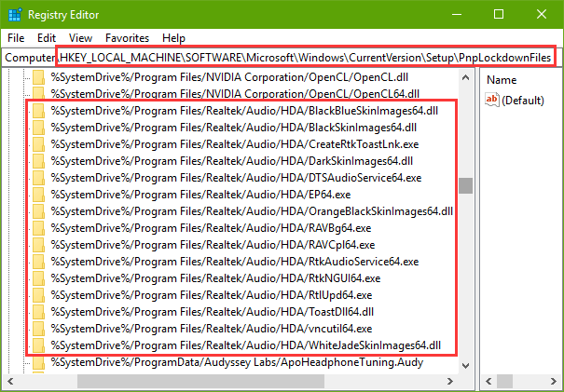Click the Name column header
Image resolution: width=564 pixels, height=392 pixels.
tap(502, 80)
